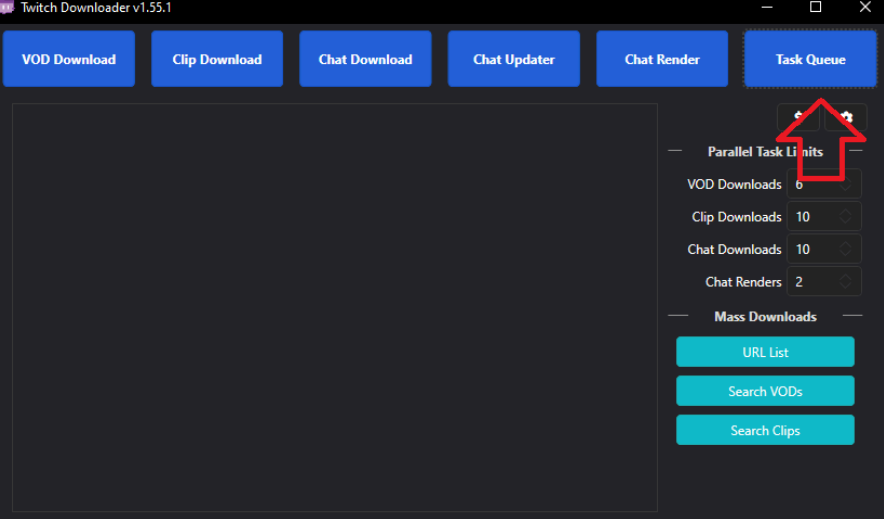Go to the Chat Updater tab
This screenshot has height=519, width=884.
[x=514, y=59]
